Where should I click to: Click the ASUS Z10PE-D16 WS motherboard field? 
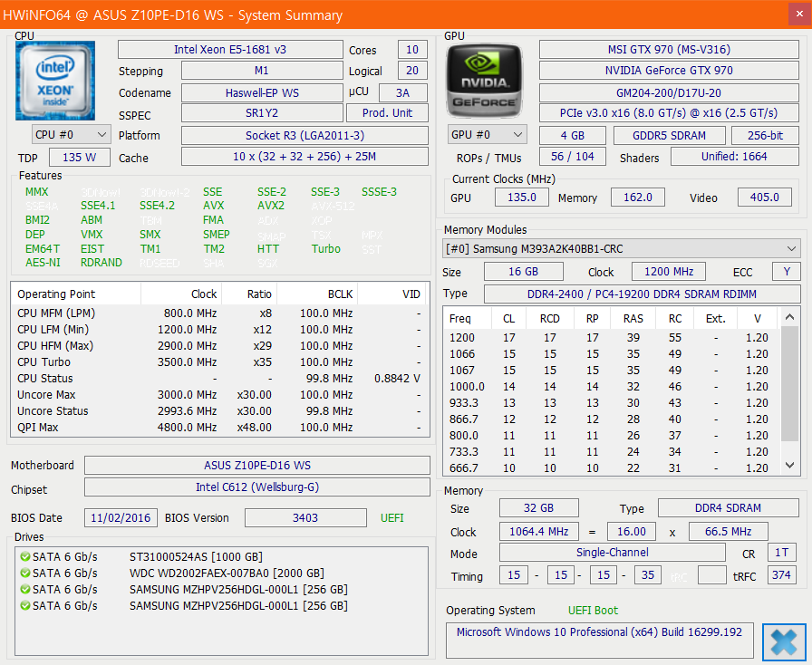click(x=257, y=465)
